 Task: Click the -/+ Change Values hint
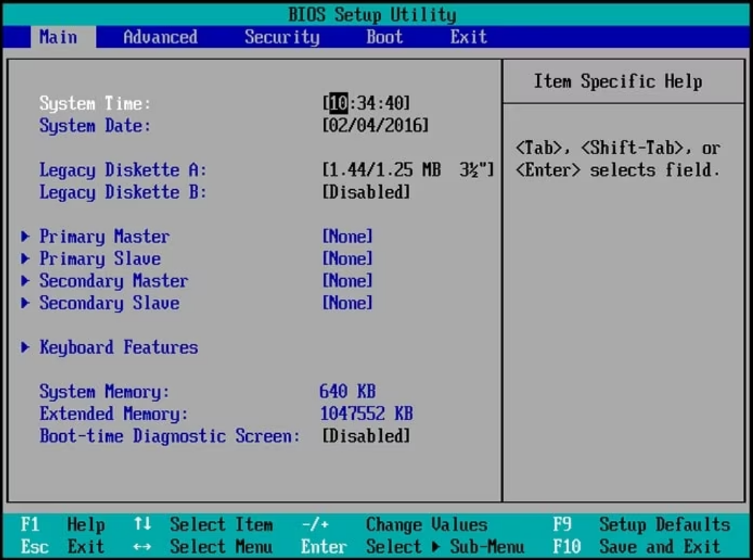(394, 525)
